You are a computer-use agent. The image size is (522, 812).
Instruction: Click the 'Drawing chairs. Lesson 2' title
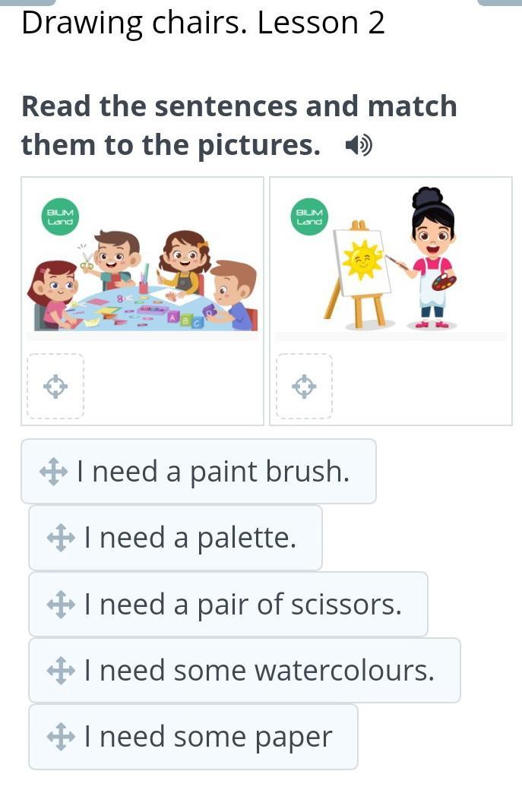tap(203, 23)
